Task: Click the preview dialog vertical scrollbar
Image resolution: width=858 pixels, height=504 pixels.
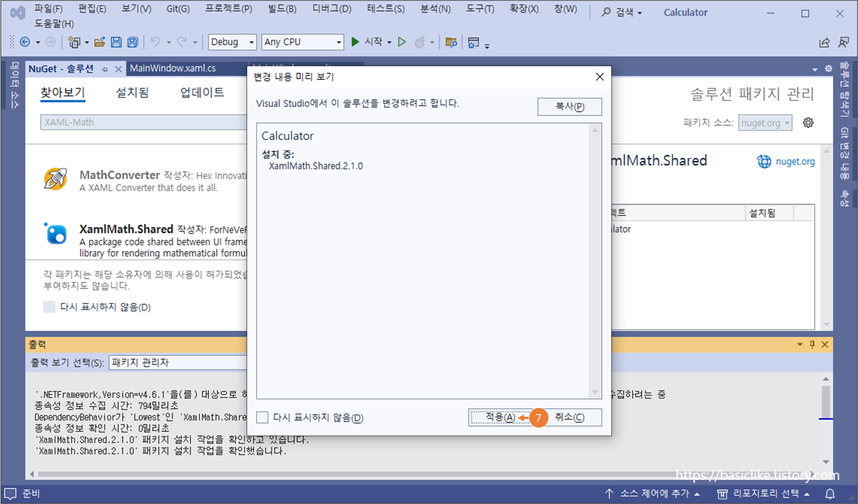Action: [x=595, y=261]
